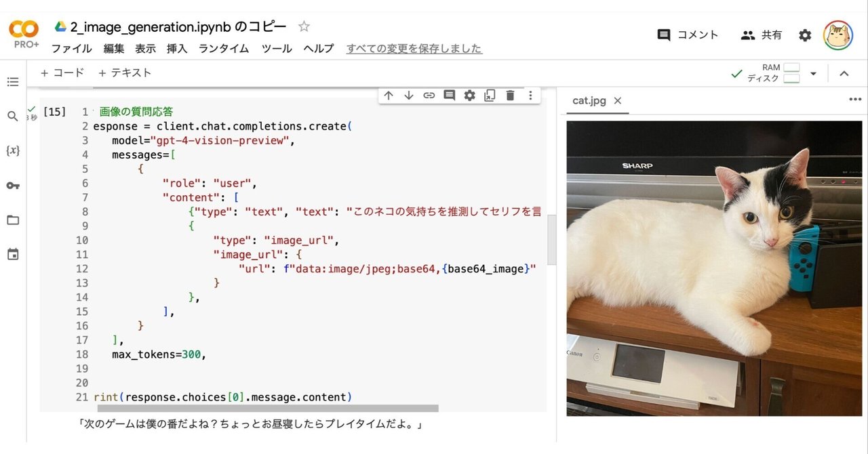Open the ランタイム menu
Screen dimensions: 868x454
tap(223, 48)
